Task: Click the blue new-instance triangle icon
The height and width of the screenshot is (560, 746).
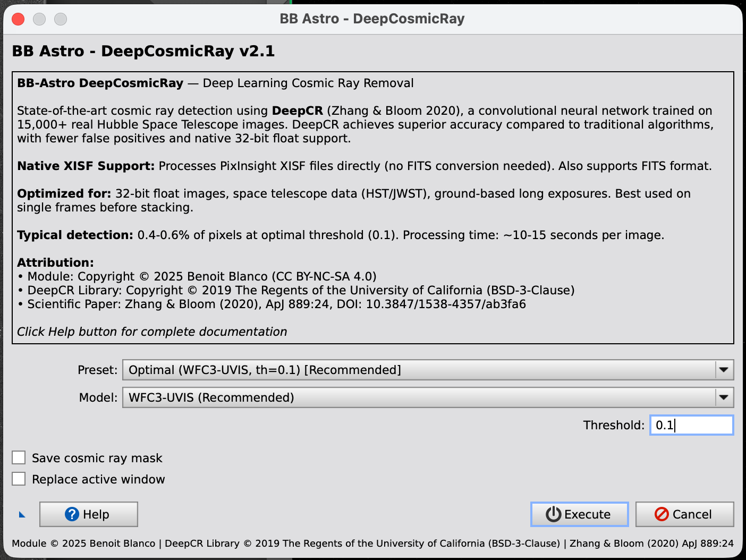Action: pyautogui.click(x=22, y=514)
